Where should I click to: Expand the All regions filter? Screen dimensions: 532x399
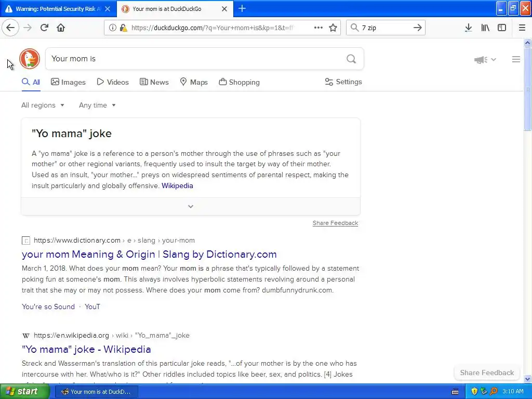coord(43,105)
